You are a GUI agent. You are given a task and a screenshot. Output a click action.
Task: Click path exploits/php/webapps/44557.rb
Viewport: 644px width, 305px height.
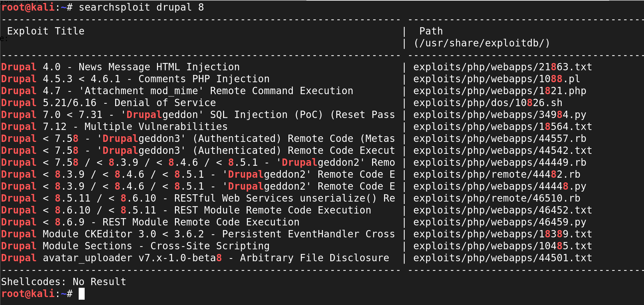[500, 139]
